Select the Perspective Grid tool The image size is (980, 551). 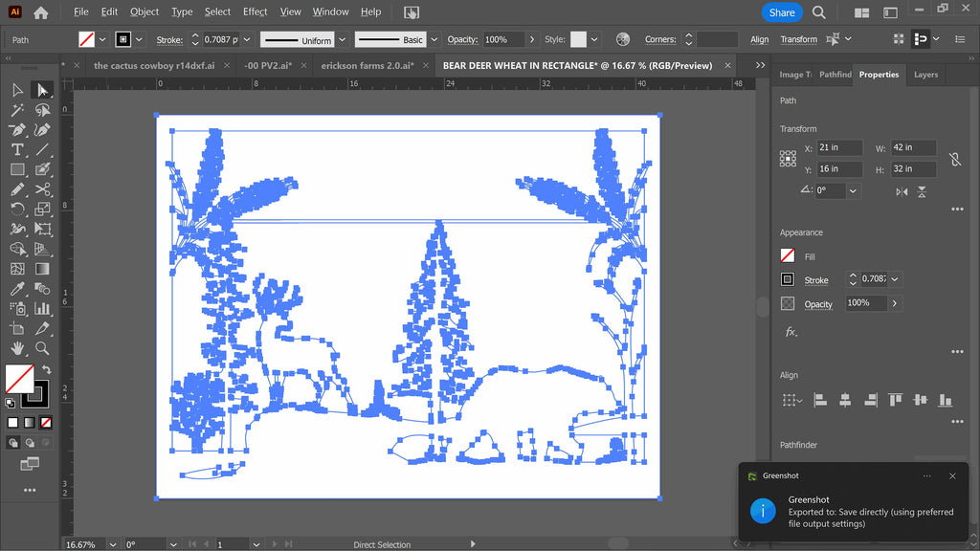point(42,250)
